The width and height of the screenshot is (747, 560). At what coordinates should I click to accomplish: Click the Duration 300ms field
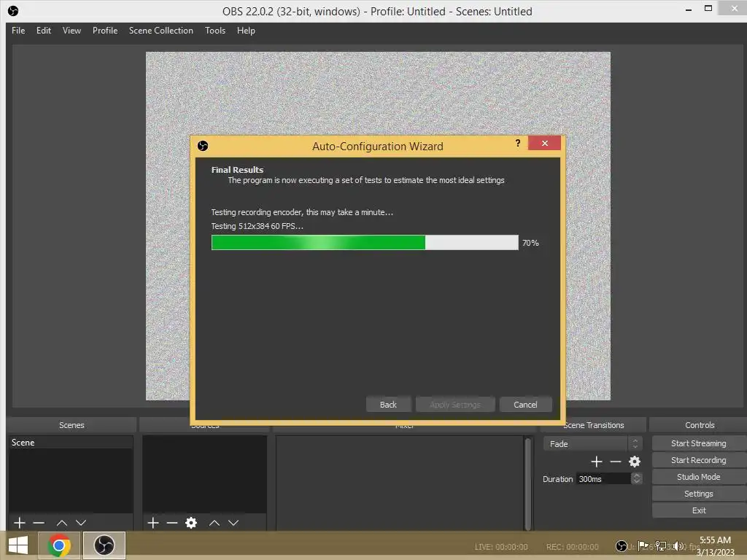coord(603,478)
